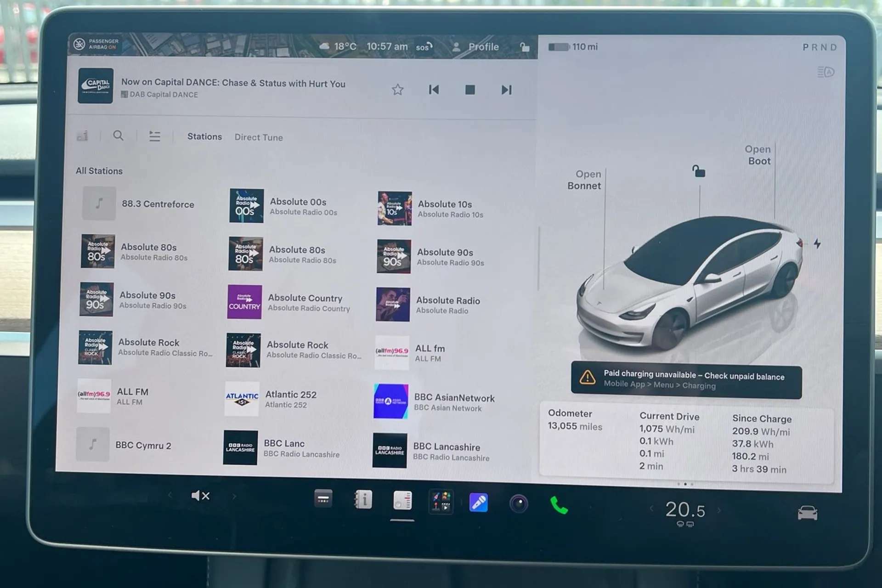Open the green Phone app
Screen dimensions: 882x588
pyautogui.click(x=559, y=505)
